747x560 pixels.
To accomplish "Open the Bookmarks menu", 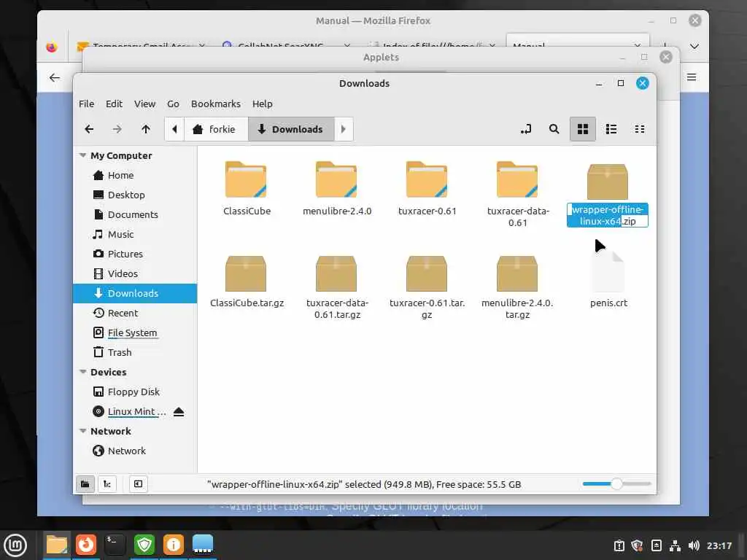I will (216, 104).
